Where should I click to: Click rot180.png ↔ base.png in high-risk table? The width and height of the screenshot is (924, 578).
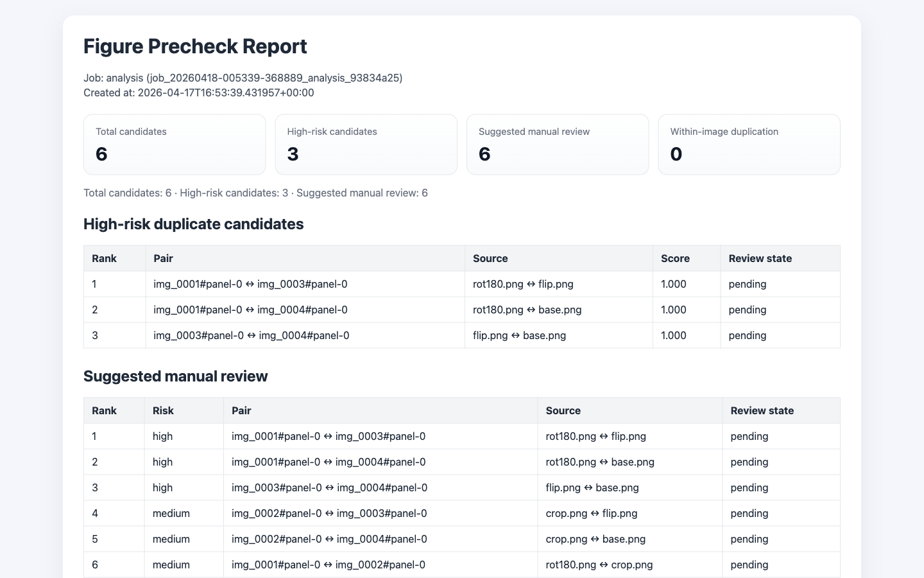[527, 310]
